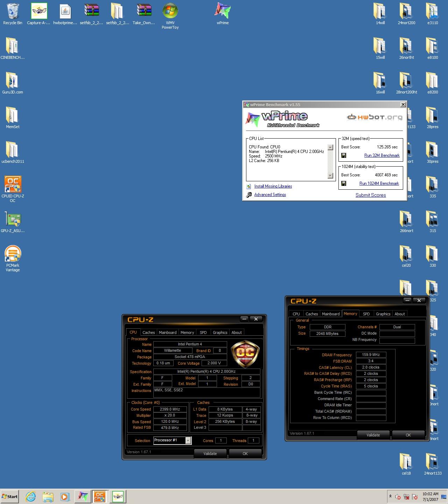Open the cel18 folder

(x=406, y=464)
